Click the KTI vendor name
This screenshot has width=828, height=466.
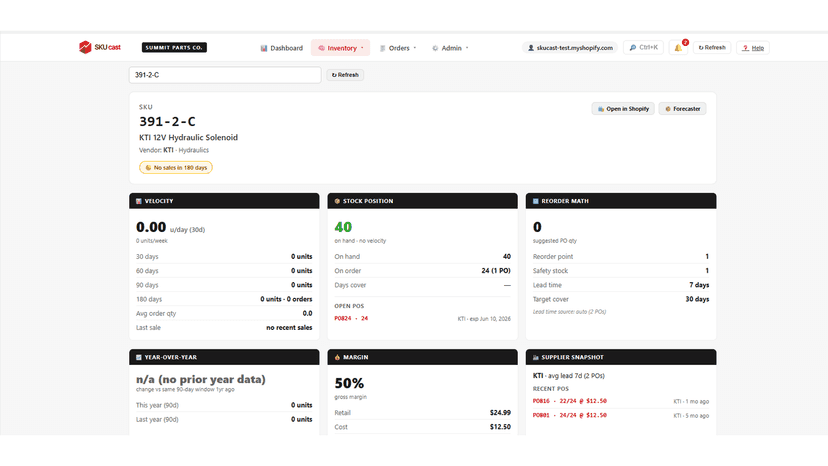tap(168, 150)
